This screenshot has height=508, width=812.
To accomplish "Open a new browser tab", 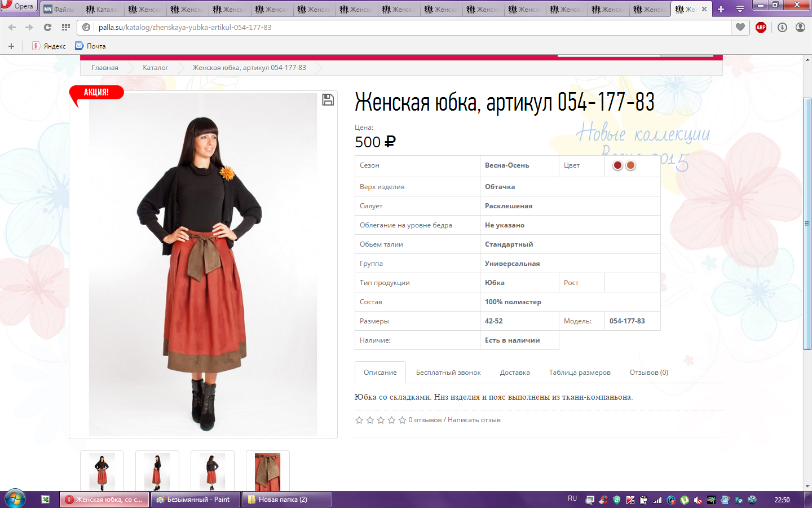I will (x=721, y=9).
